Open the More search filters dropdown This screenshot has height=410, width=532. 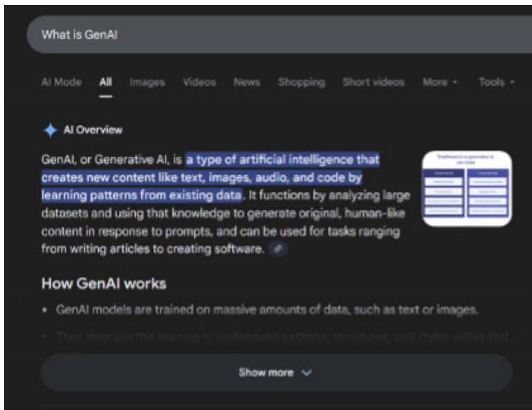pos(440,82)
